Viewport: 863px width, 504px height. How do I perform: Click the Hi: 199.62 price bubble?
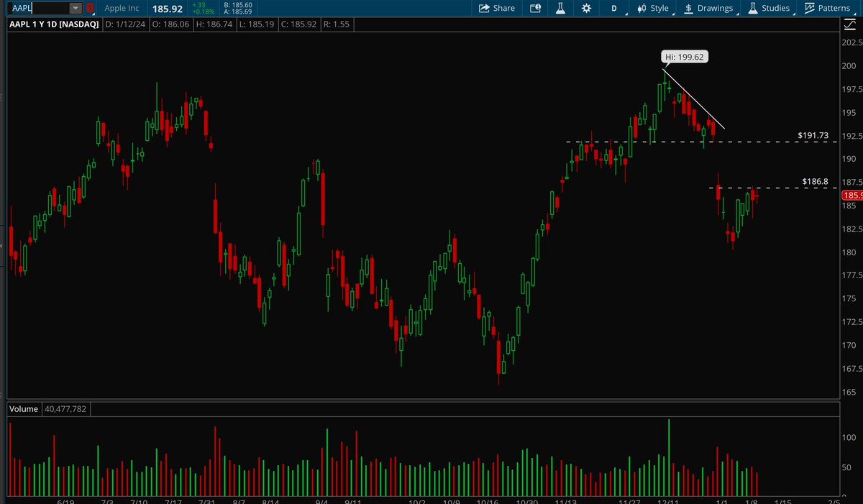(685, 56)
